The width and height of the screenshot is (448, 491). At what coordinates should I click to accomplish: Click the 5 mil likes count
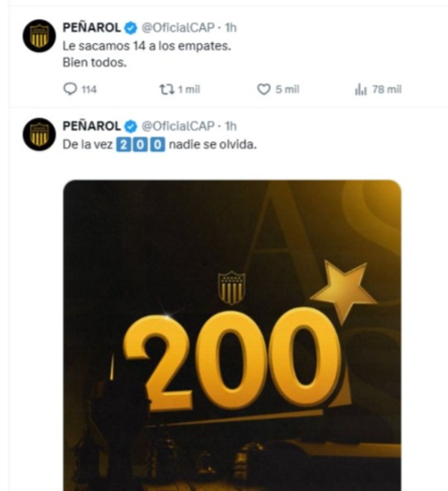point(287,90)
